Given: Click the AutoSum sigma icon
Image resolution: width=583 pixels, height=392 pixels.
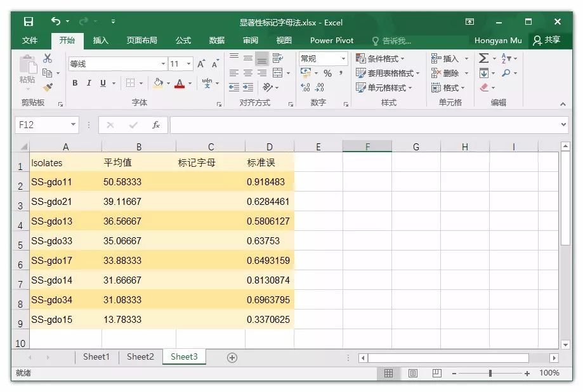Looking at the screenshot, I should (483, 58).
